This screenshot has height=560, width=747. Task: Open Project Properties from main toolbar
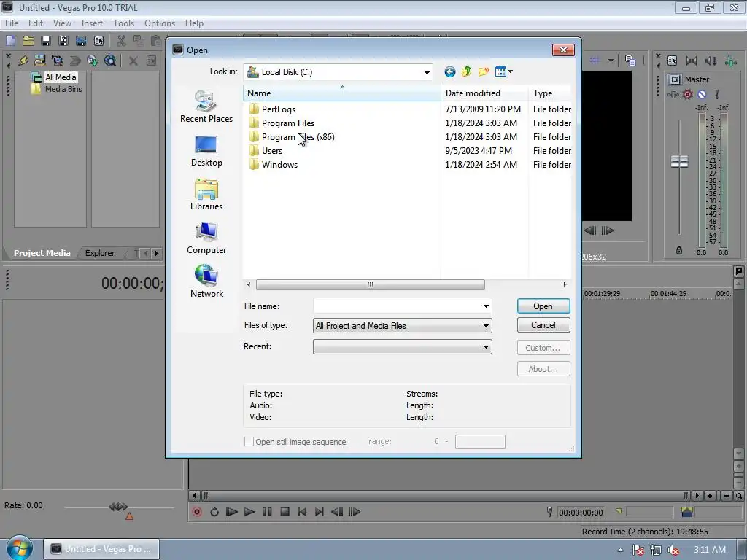coord(98,41)
